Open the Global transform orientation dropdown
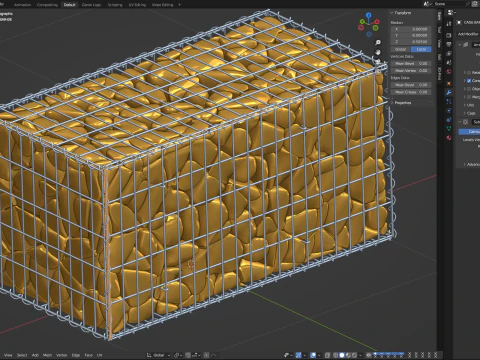The width and height of the screenshot is (480, 360). point(158,355)
